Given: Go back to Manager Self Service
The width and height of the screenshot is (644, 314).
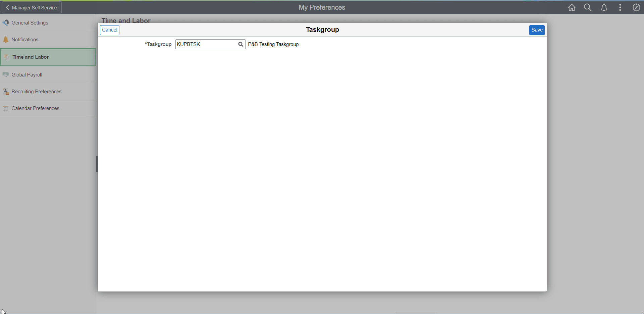Looking at the screenshot, I should click(x=31, y=7).
